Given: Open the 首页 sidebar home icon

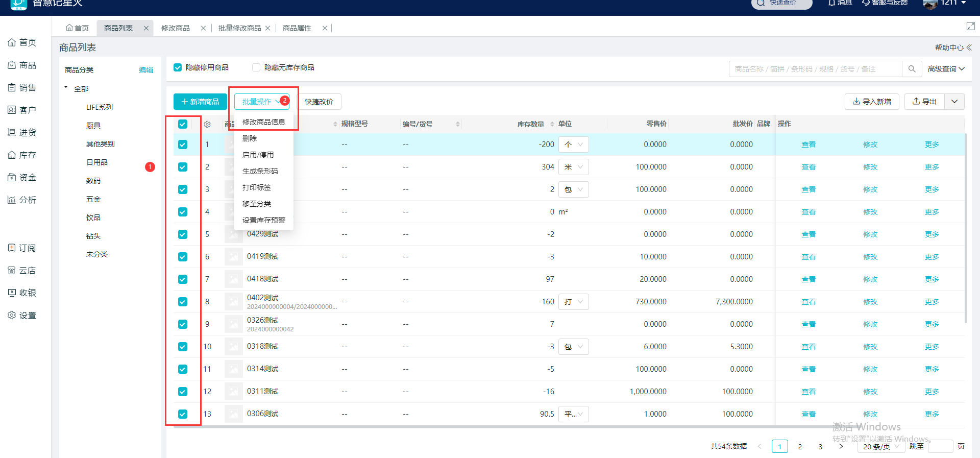Looking at the screenshot, I should point(12,42).
